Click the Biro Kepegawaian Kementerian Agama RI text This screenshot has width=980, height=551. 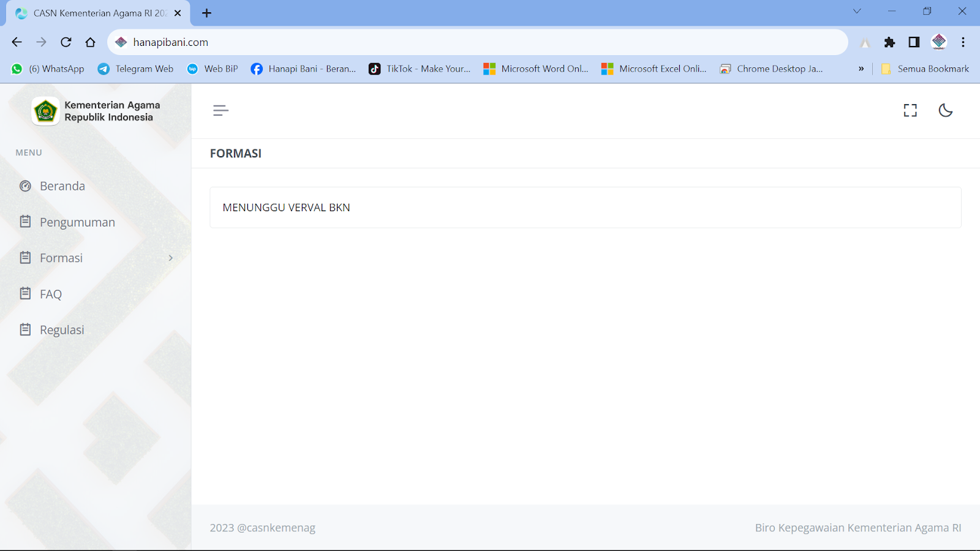point(858,528)
